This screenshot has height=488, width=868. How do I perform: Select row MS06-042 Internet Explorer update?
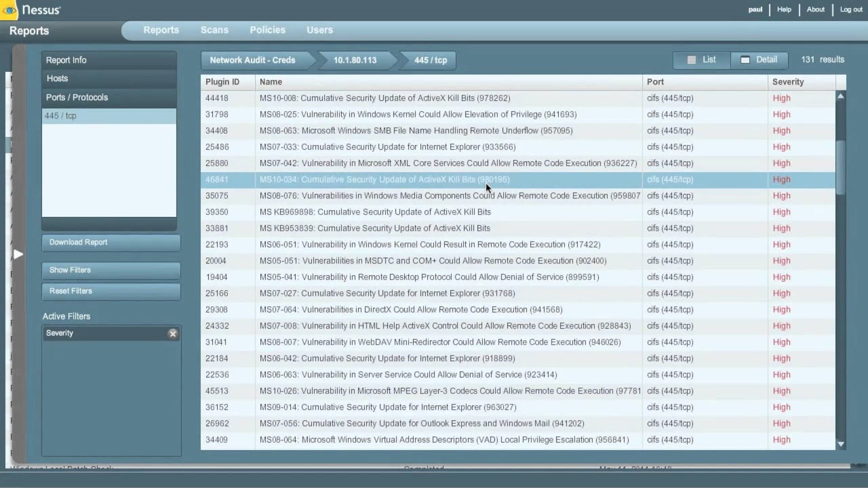[x=518, y=359]
